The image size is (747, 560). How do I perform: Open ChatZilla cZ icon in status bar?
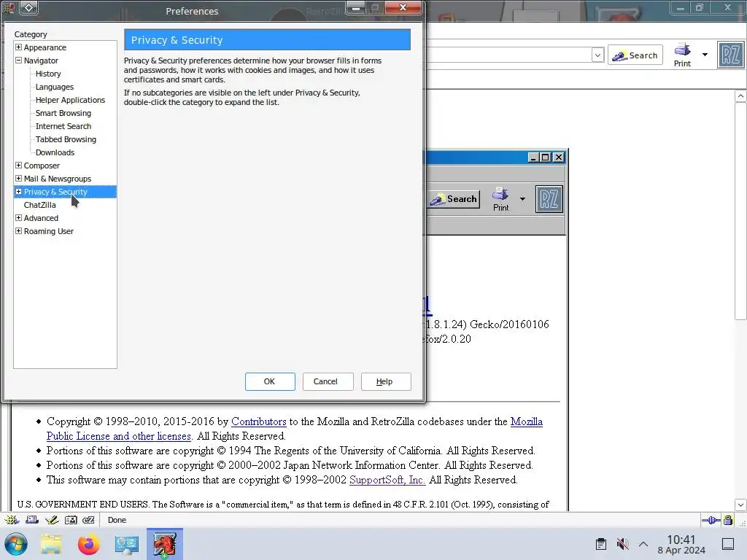pyautogui.click(x=88, y=520)
